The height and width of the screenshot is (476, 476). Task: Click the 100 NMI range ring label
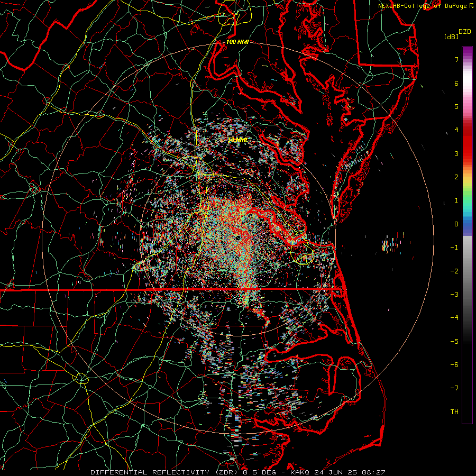(x=237, y=42)
